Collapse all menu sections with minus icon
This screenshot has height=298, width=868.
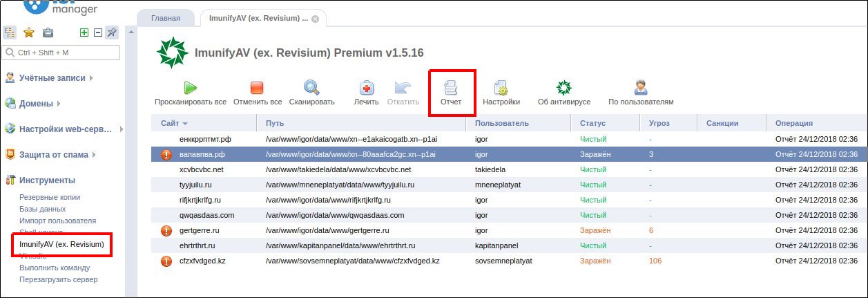pos(97,32)
